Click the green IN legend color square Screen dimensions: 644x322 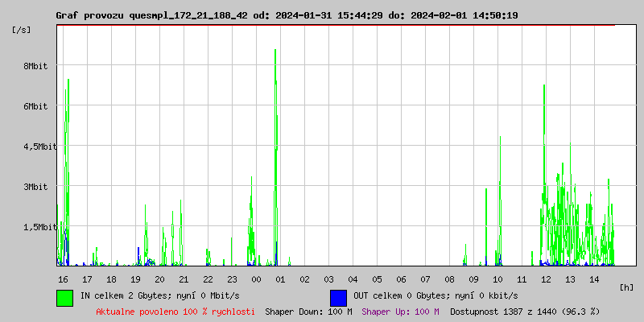tap(64, 297)
